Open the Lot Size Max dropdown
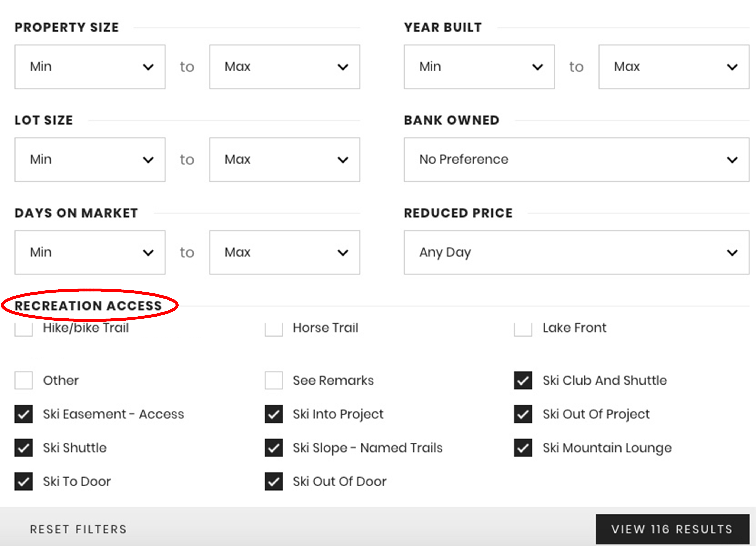Screen dimensions: 756x546 tap(284, 159)
